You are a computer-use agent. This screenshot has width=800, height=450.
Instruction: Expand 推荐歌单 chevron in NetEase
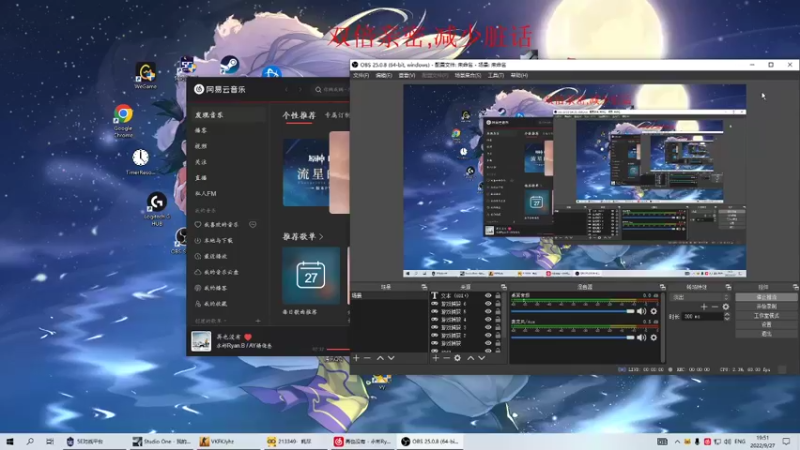(x=321, y=237)
